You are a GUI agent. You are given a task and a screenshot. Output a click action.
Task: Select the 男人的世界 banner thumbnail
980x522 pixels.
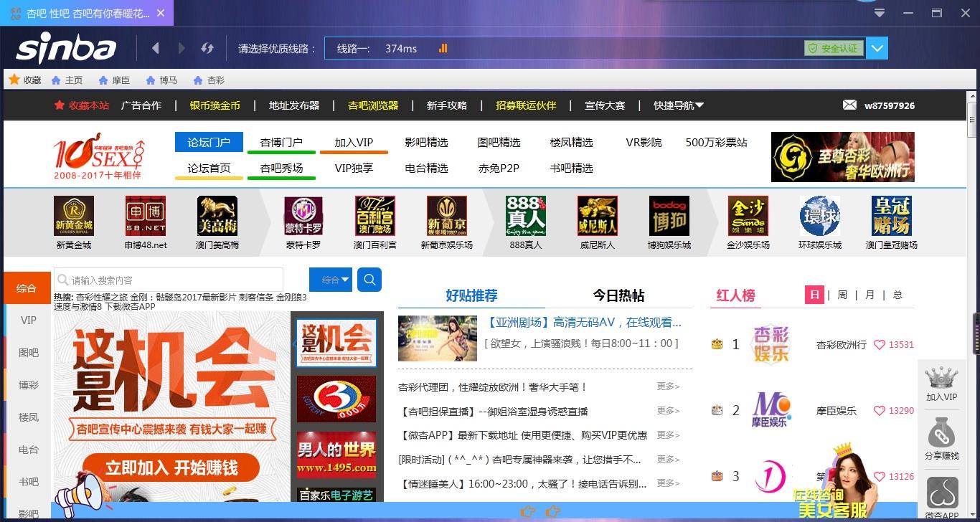coord(336,455)
